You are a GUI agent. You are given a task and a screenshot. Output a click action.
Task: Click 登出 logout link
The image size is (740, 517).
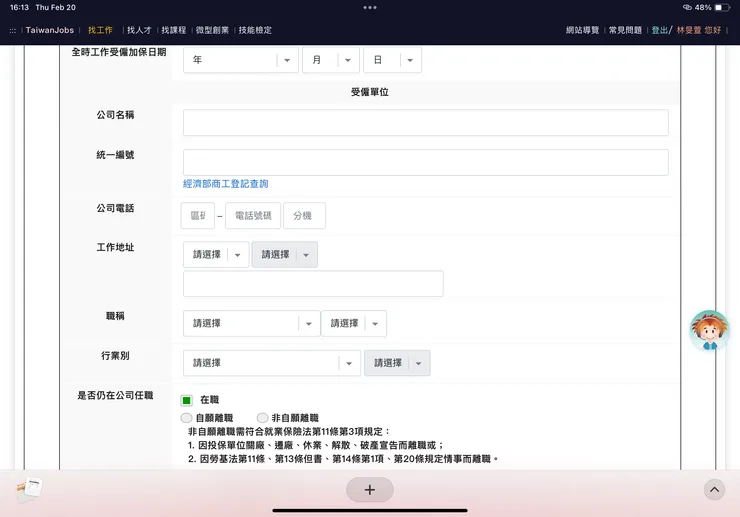click(659, 30)
